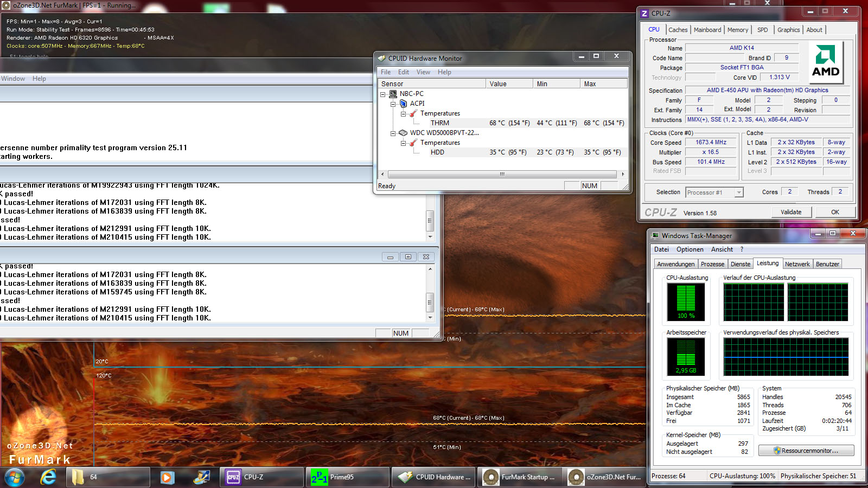Launch Internet Explorer from the taskbar

tap(49, 477)
